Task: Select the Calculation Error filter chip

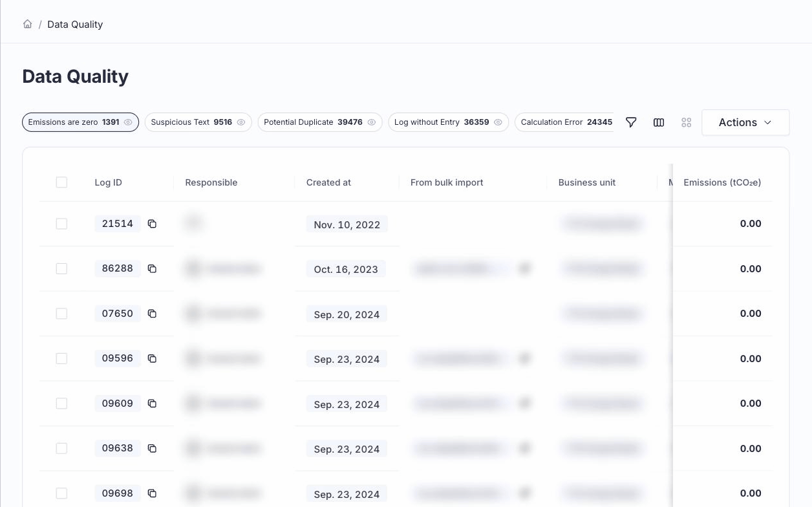Action: pyautogui.click(x=564, y=122)
